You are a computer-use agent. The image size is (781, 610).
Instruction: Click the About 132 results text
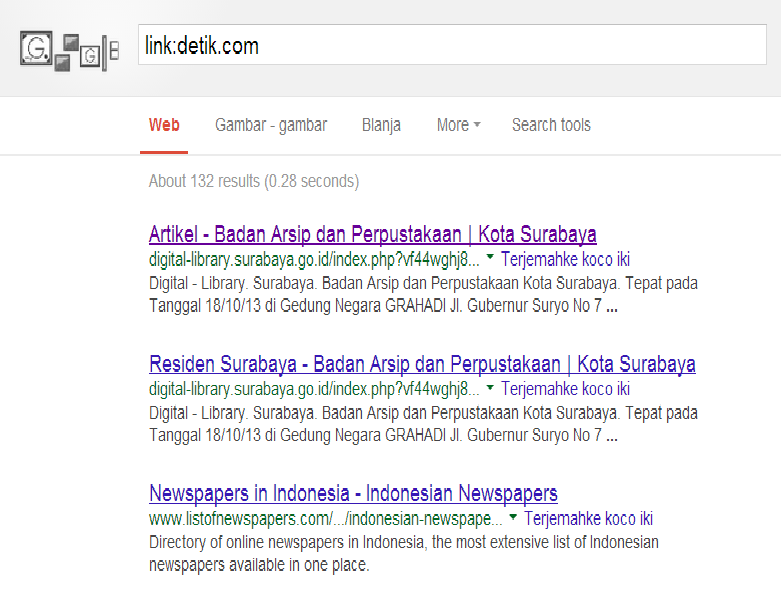tap(254, 181)
